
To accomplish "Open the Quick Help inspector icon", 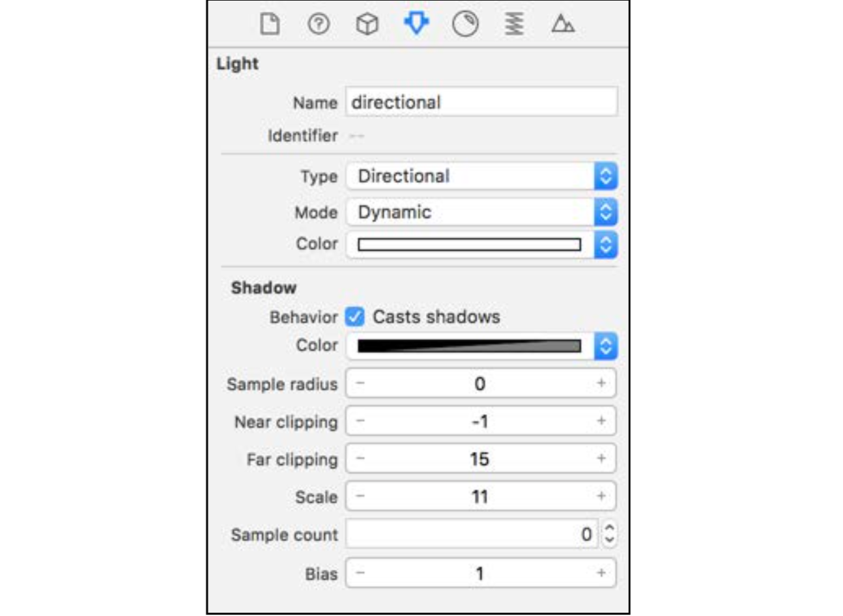I will pos(319,25).
